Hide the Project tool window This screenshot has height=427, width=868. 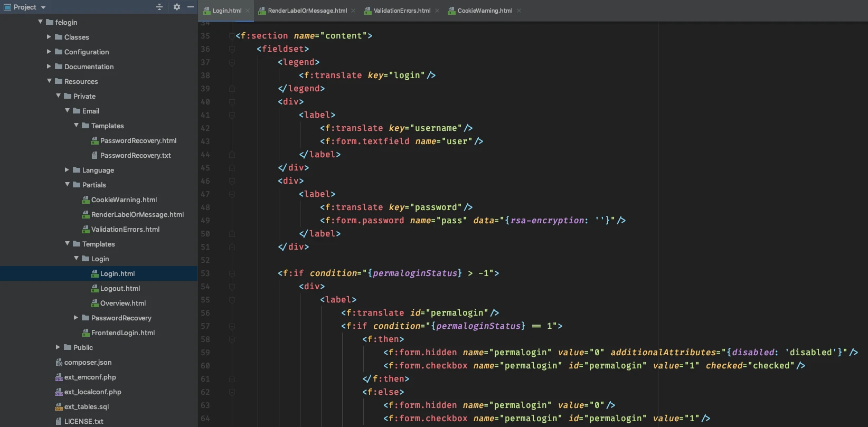click(x=191, y=7)
